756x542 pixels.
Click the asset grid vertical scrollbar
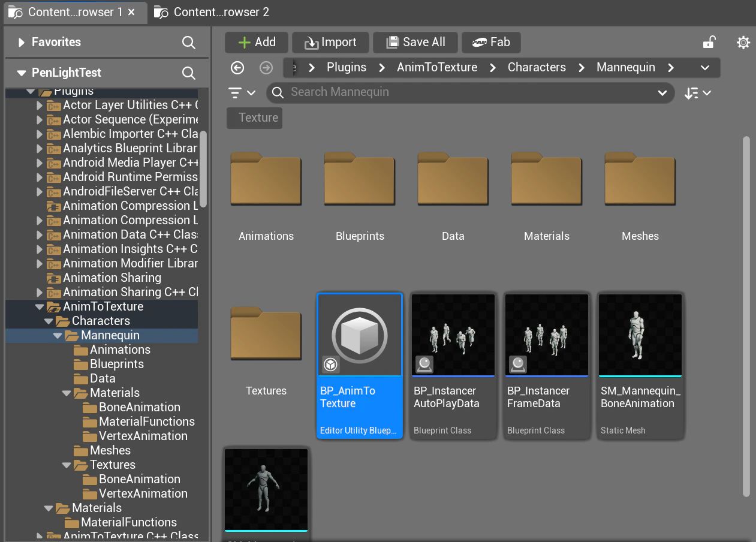pos(746,317)
